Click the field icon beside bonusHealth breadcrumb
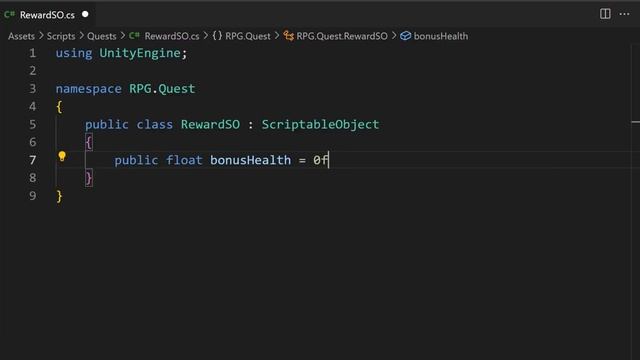Viewport: 640px width, 360px height. (405, 36)
